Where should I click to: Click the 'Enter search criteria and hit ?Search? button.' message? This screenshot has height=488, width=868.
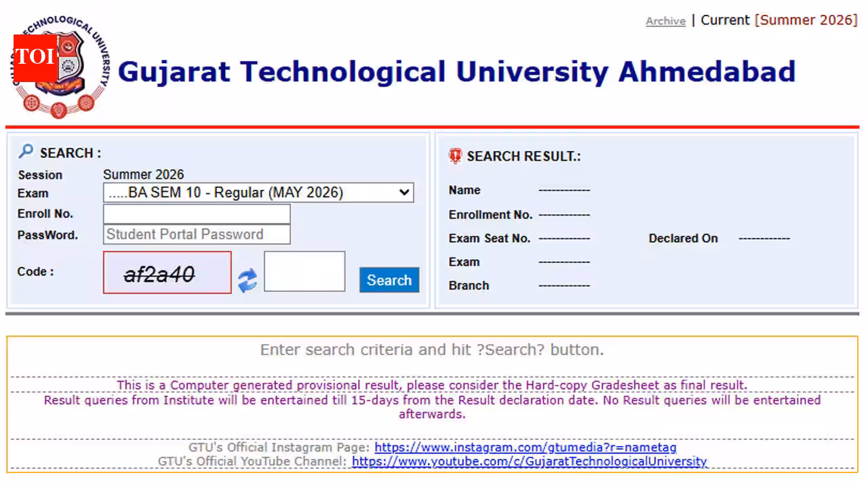432,350
